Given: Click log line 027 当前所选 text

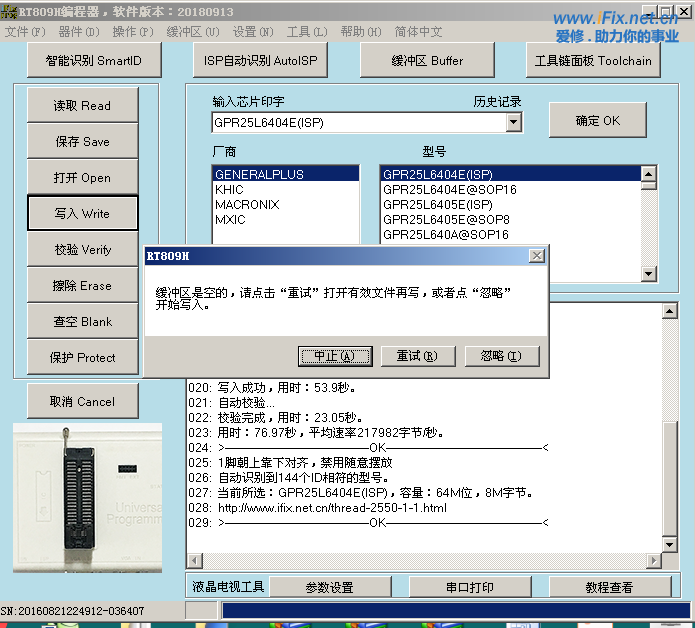Looking at the screenshot, I should pyautogui.click(x=361, y=492).
